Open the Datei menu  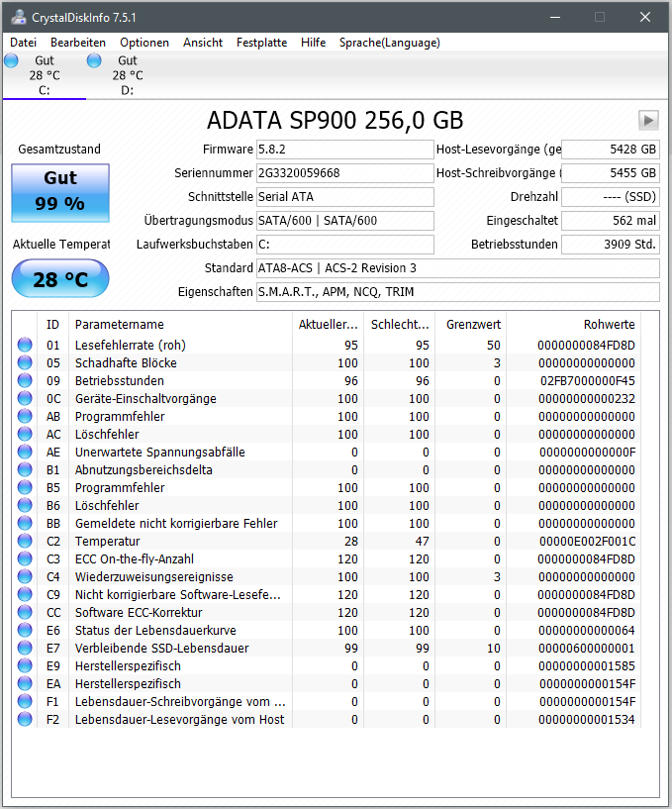23,43
